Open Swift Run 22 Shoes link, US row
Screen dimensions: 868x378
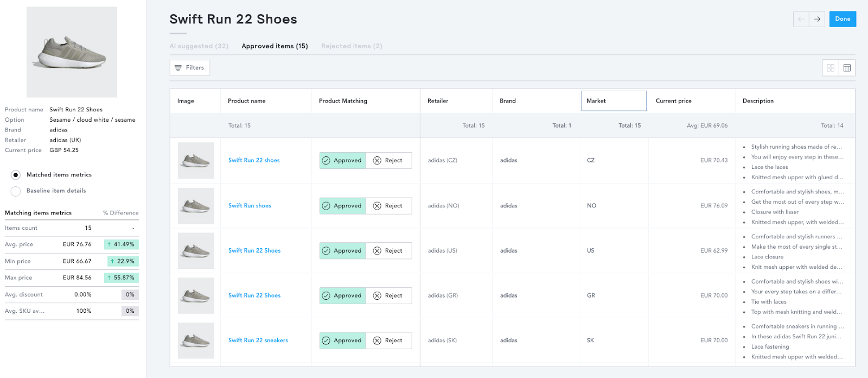(x=254, y=250)
